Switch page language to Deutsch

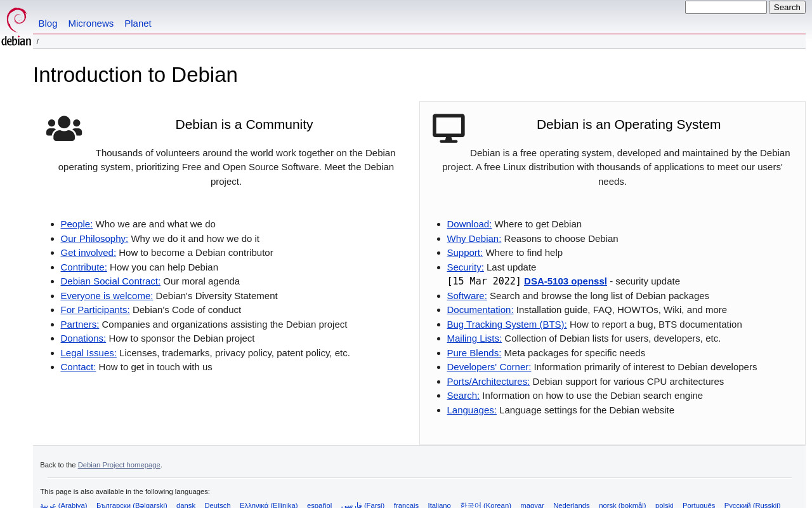pos(218,505)
